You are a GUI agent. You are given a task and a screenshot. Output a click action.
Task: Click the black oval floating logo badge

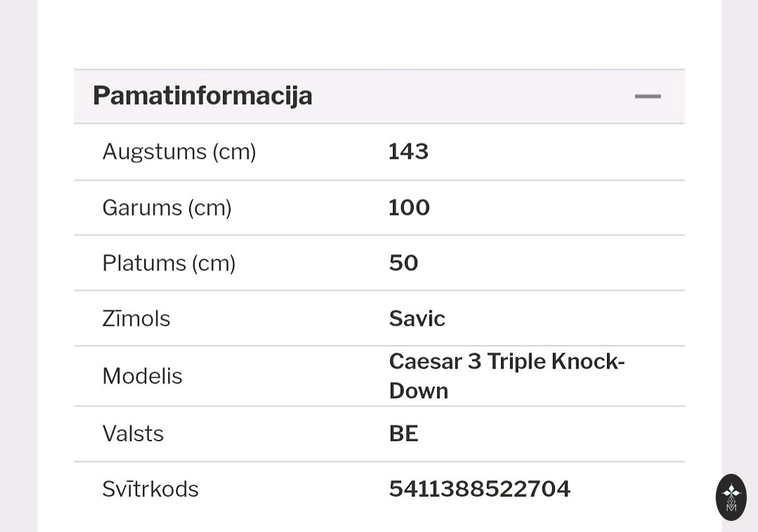pos(731,497)
